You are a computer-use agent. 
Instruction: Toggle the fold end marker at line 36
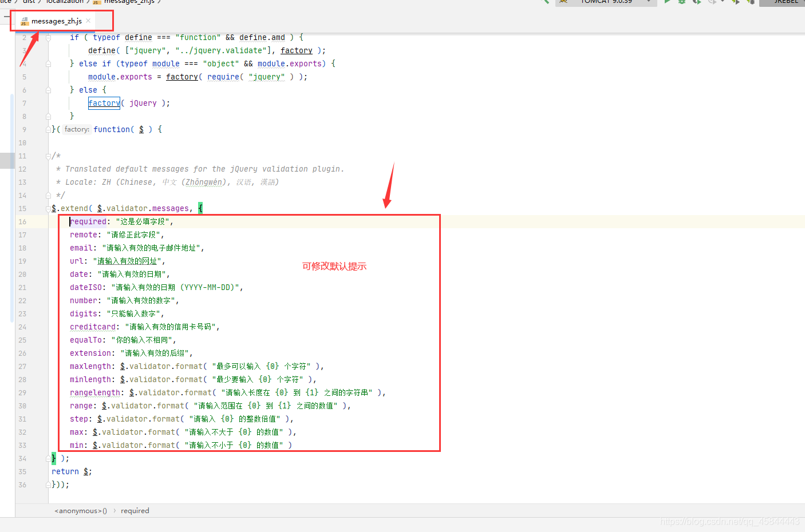coord(49,485)
